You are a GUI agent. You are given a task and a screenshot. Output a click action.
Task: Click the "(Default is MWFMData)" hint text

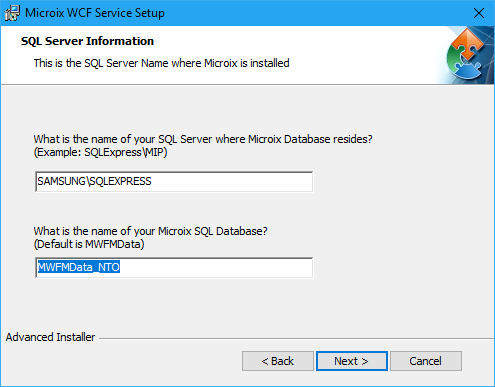[x=89, y=244]
